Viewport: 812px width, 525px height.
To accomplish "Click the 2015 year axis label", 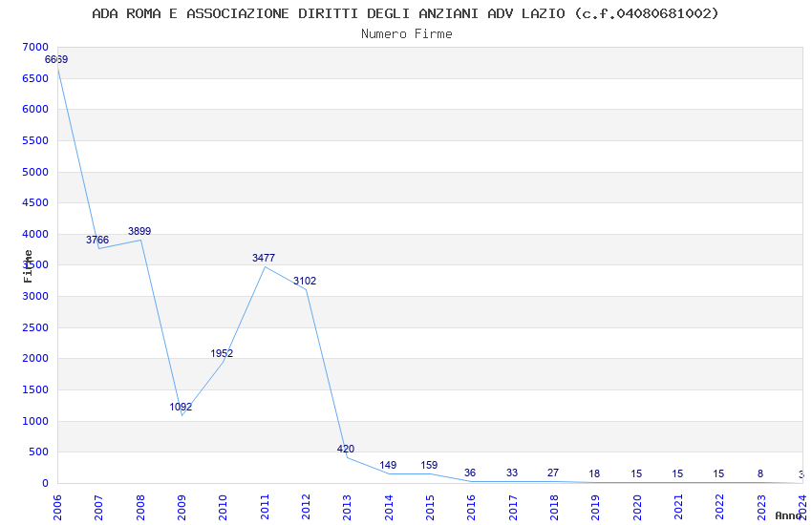I will tap(430, 508).
